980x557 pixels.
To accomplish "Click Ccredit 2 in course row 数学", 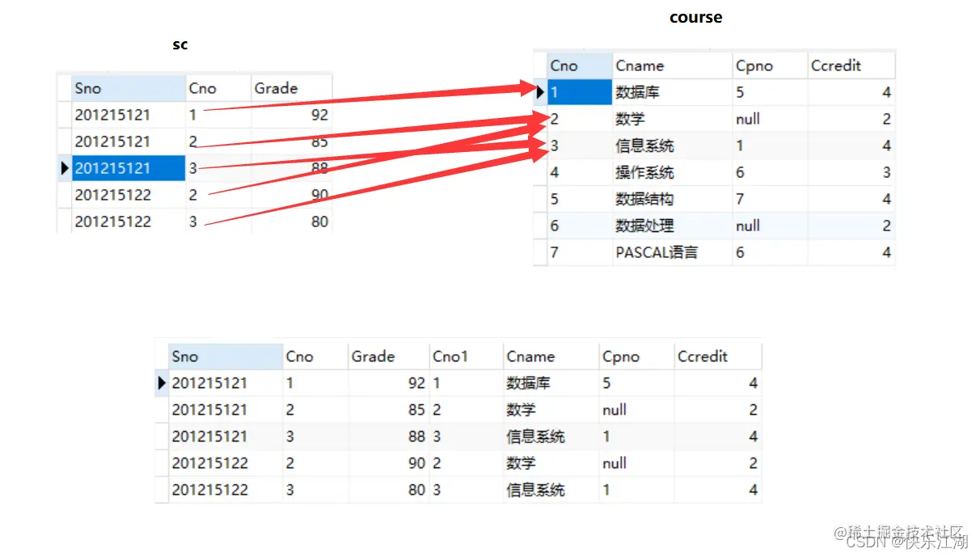I will pyautogui.click(x=886, y=119).
